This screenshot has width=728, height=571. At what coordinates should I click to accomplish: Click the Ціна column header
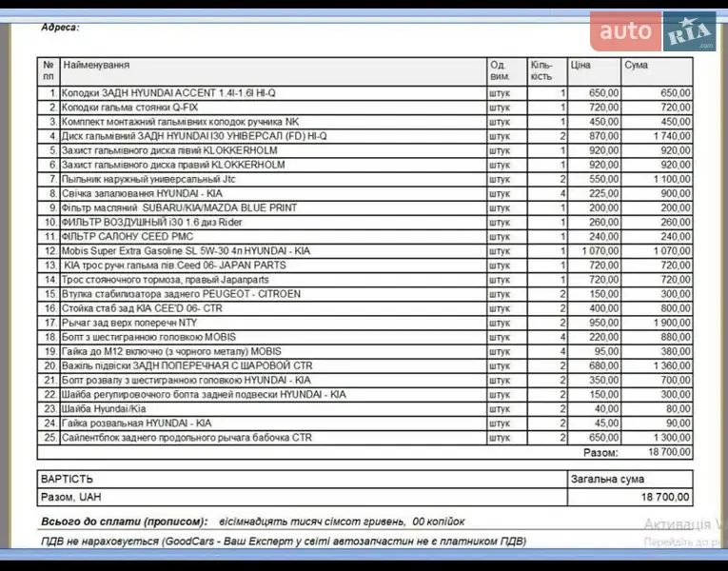pos(580,66)
